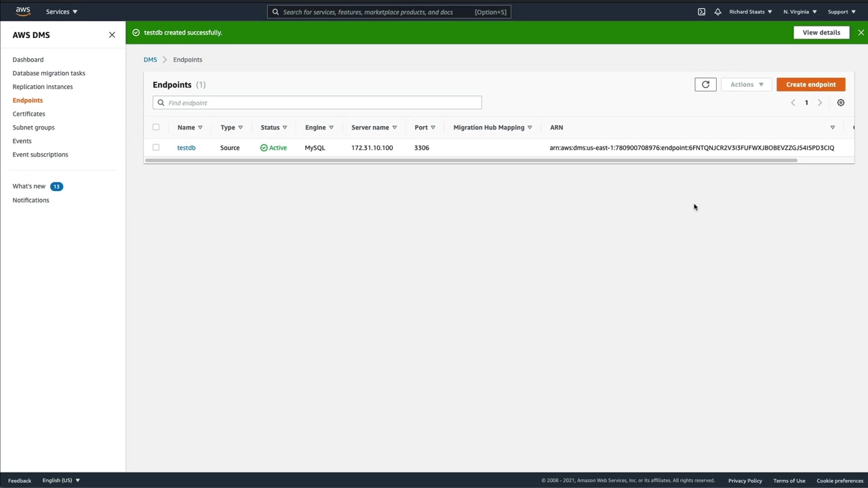Click the Create endpoint button

coord(811,85)
